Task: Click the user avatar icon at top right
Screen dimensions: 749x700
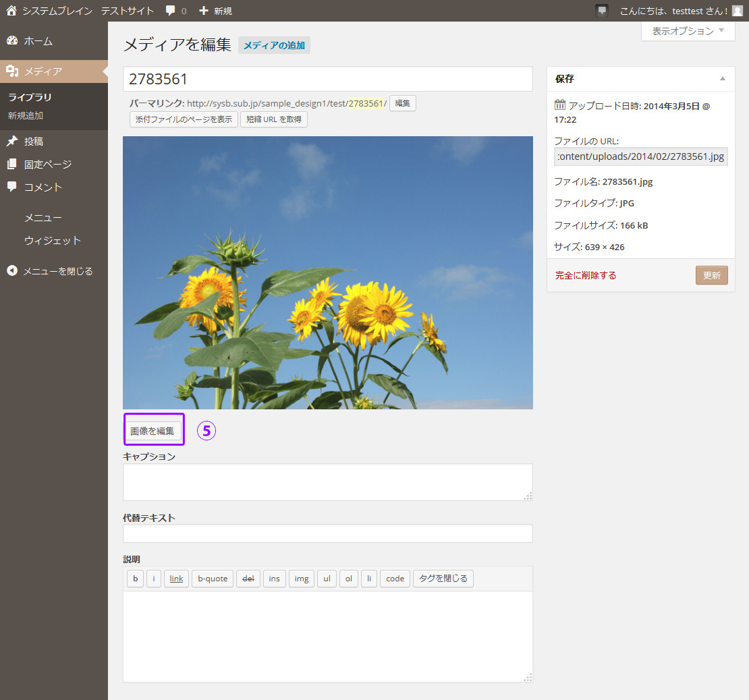Action: [x=737, y=11]
